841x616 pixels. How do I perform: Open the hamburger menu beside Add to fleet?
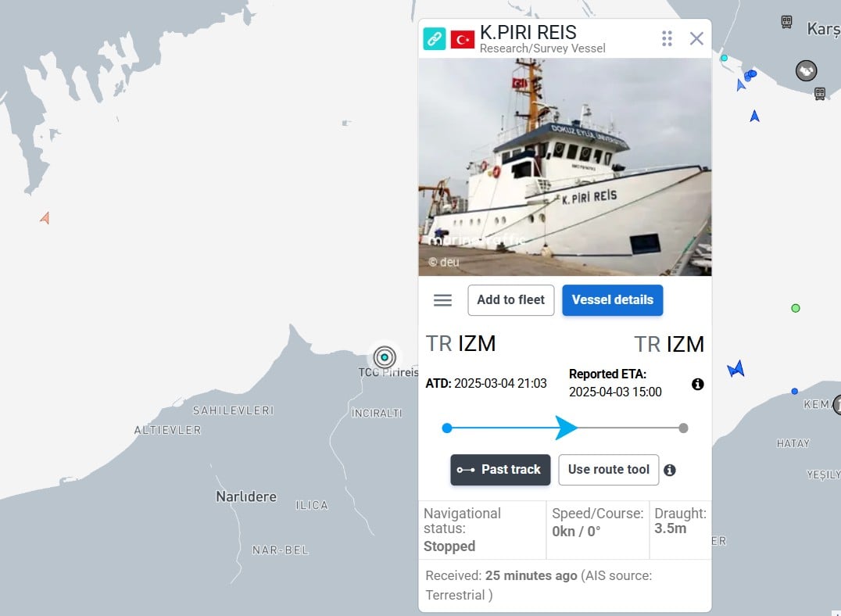tap(442, 300)
